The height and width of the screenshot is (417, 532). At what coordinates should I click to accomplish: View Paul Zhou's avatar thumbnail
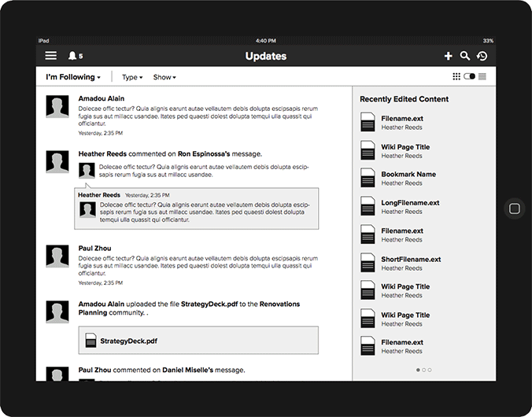57,257
